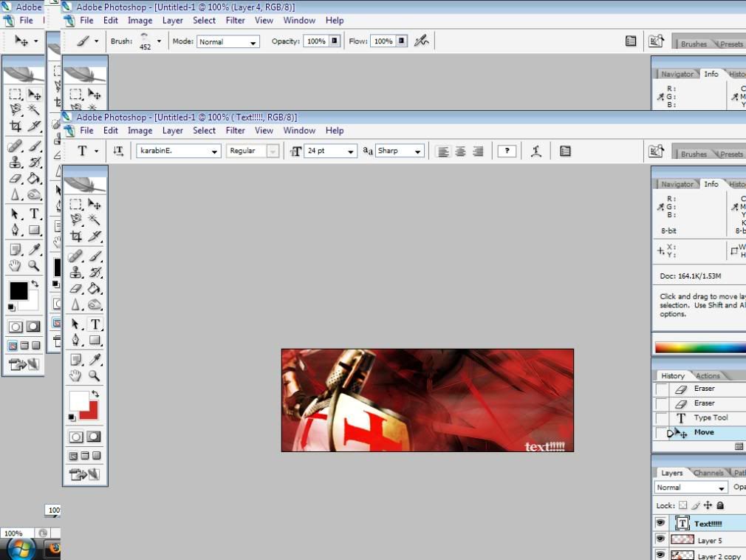The height and width of the screenshot is (560, 746).
Task: Change text orientation icon in type options bar
Action: pos(118,151)
